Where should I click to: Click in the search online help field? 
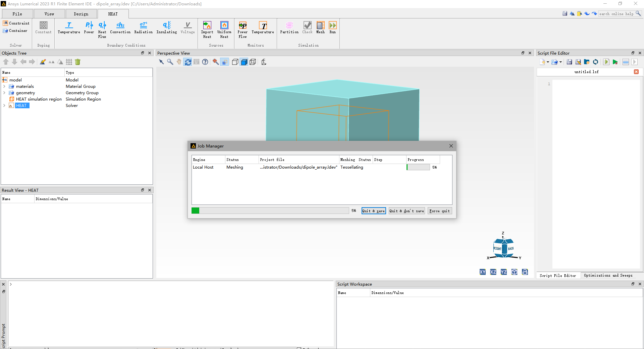pyautogui.click(x=617, y=14)
